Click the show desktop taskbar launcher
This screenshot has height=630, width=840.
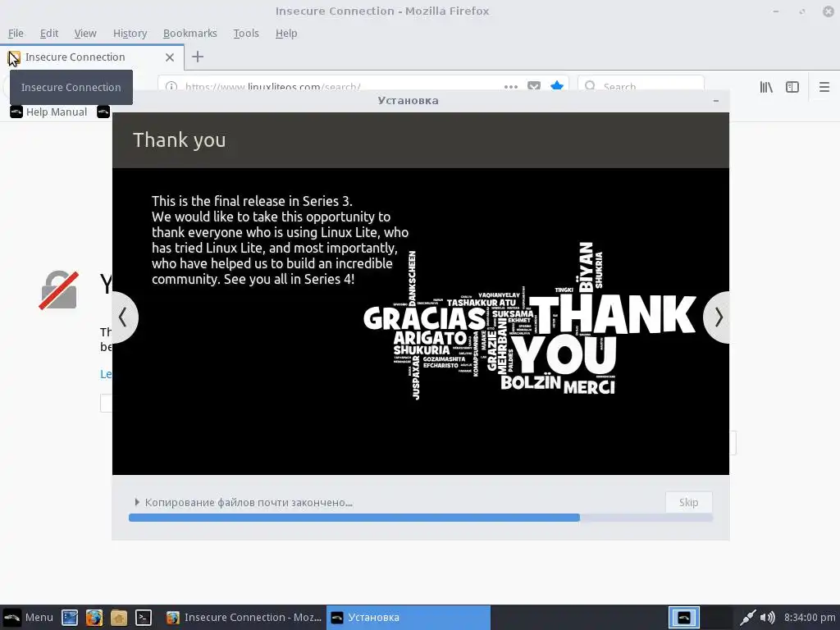[x=70, y=618]
